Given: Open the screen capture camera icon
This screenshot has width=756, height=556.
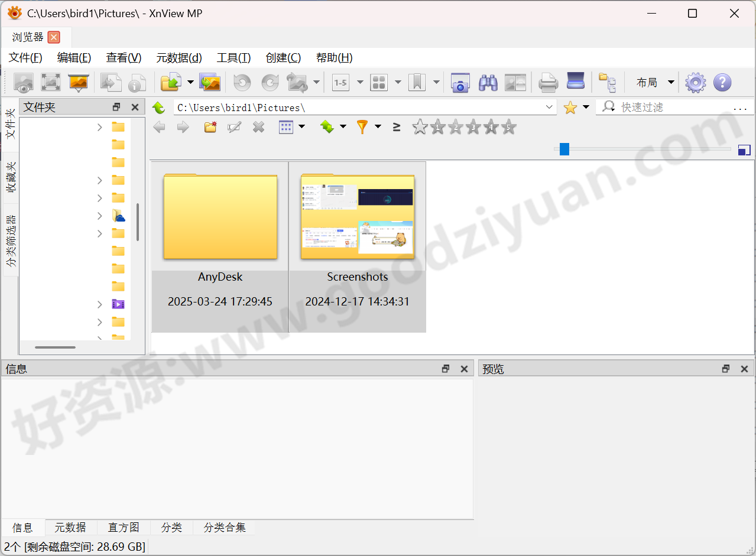Looking at the screenshot, I should [x=460, y=83].
